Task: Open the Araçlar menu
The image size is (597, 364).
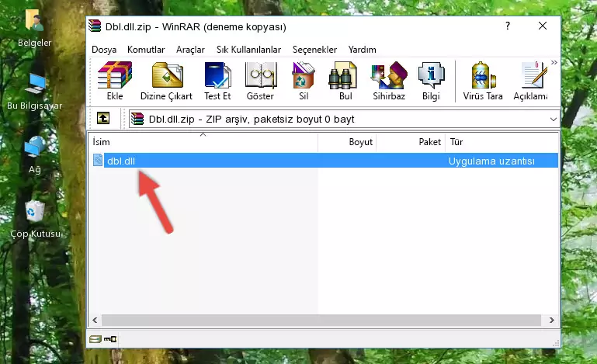Action: pos(190,50)
